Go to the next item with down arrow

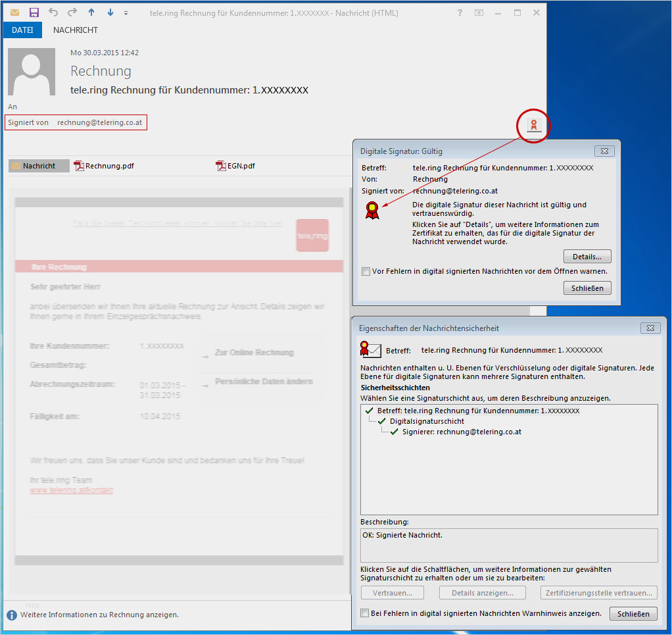click(110, 13)
